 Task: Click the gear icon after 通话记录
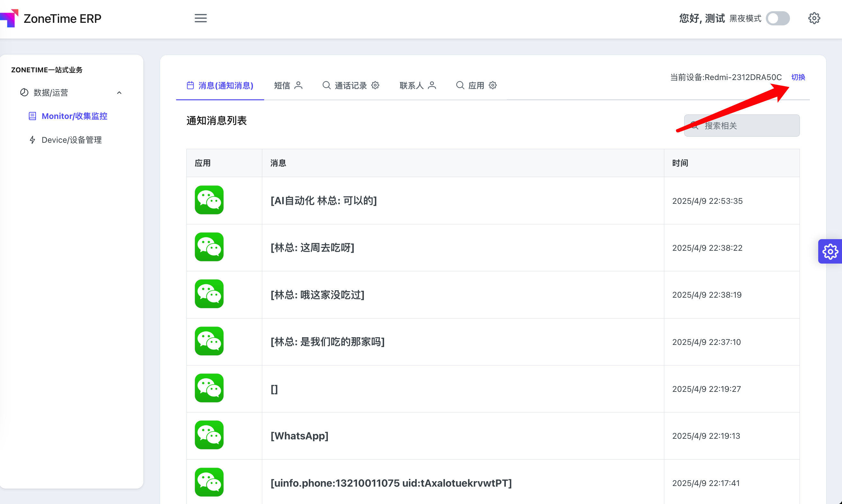[375, 85]
